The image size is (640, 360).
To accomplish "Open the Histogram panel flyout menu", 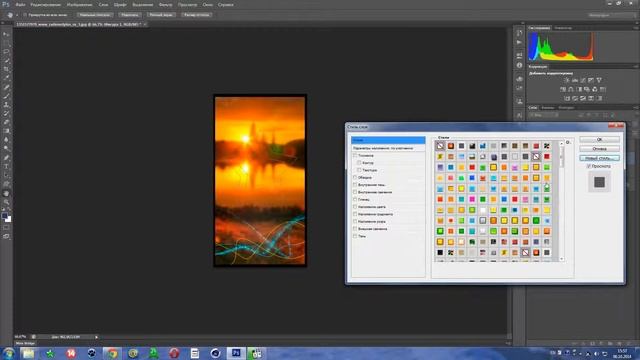I will pos(636,28).
